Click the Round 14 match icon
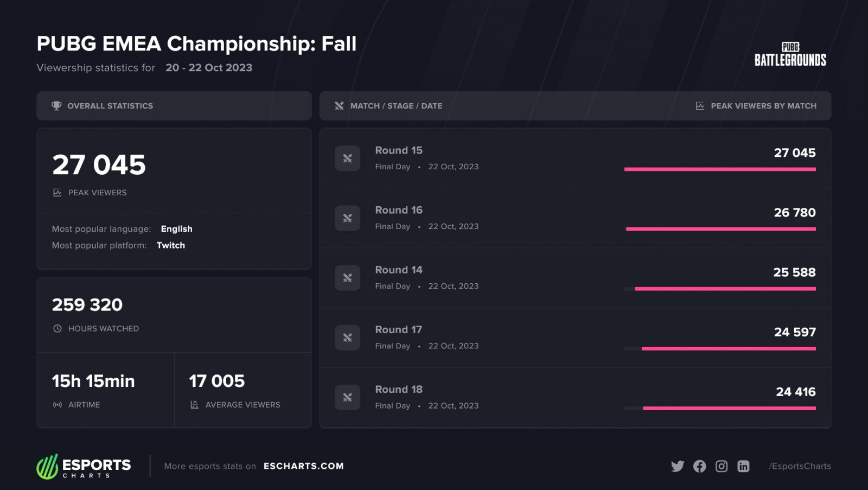868x490 pixels. (347, 278)
